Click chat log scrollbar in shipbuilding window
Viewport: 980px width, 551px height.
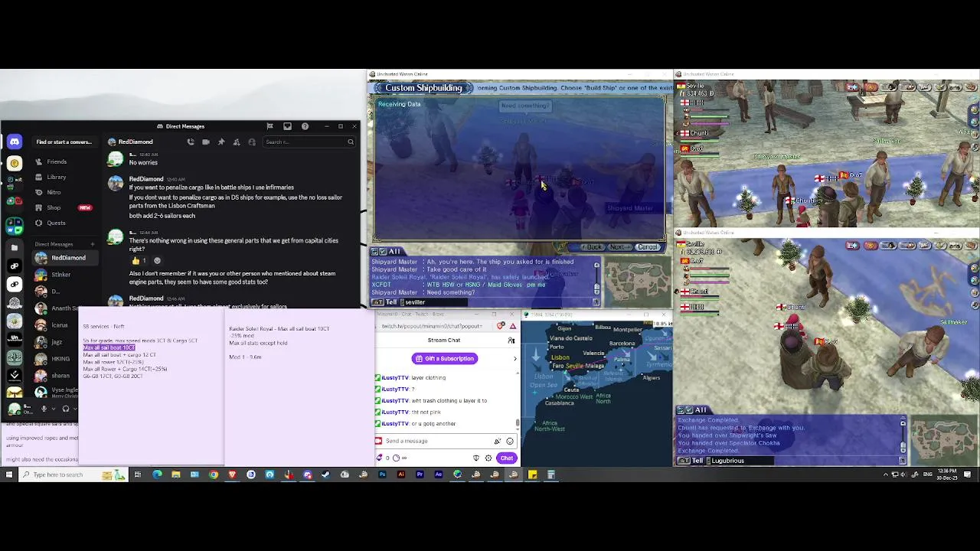click(596, 279)
